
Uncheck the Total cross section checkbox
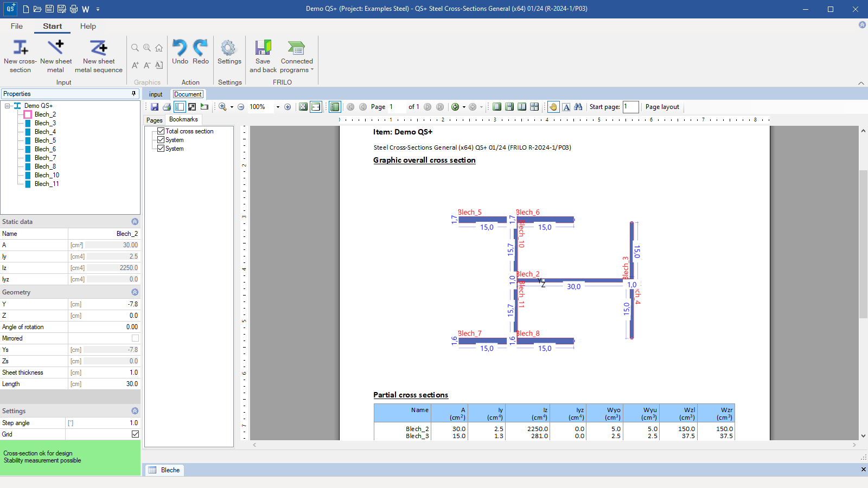(161, 131)
